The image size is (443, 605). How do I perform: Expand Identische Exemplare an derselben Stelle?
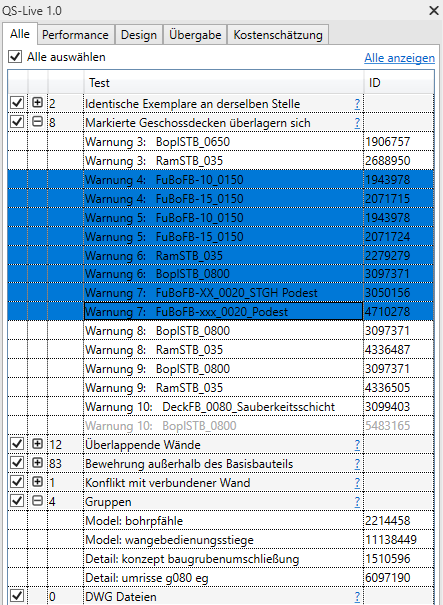[x=37, y=103]
